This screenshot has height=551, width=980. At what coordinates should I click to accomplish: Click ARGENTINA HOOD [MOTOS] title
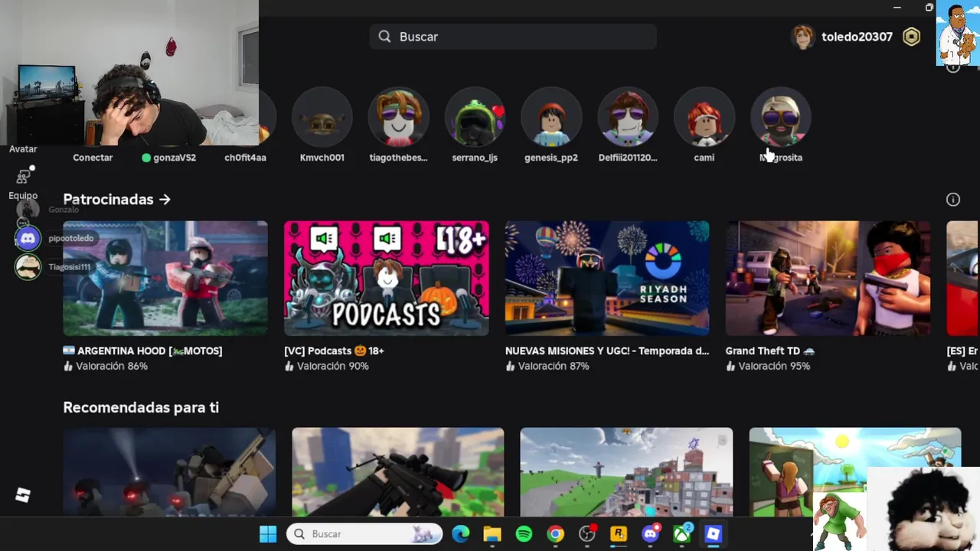pos(142,351)
